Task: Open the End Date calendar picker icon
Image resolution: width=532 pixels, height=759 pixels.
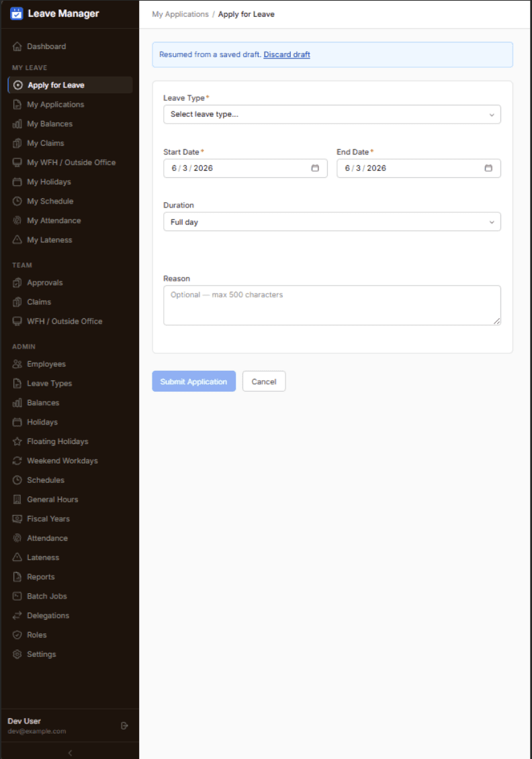Action: pos(488,168)
